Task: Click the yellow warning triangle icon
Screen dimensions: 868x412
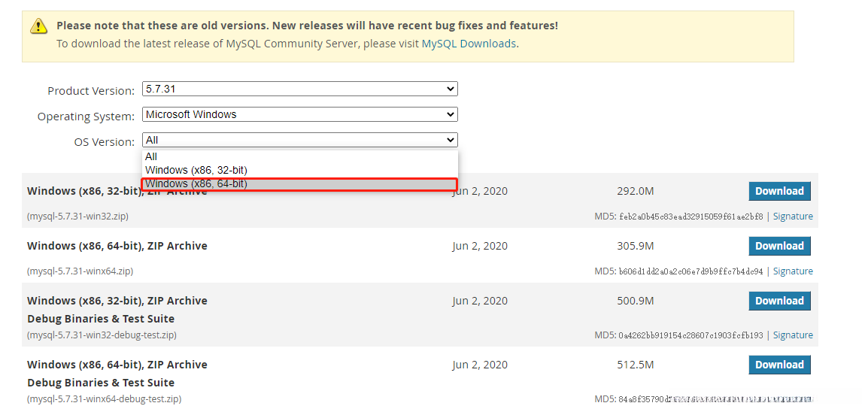Action: coord(38,26)
